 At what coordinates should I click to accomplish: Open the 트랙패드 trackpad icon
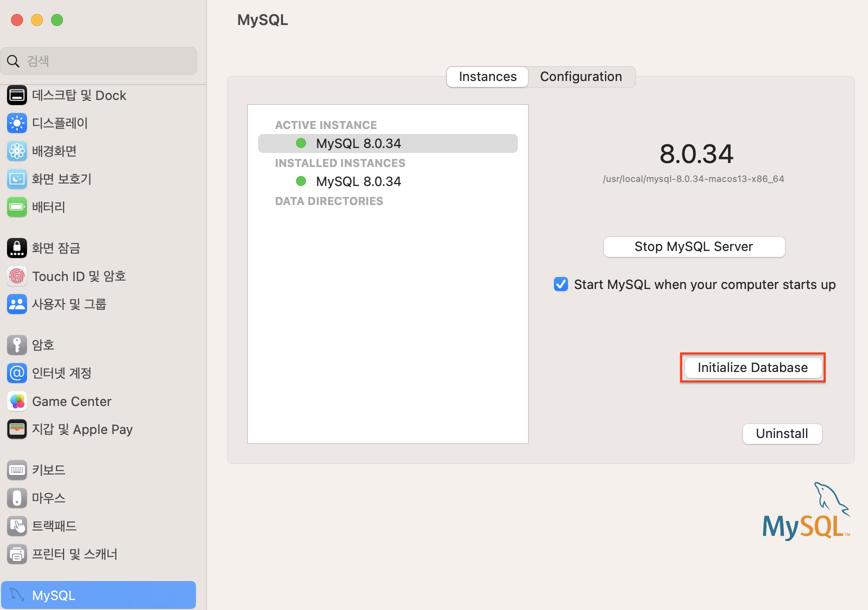pyautogui.click(x=17, y=526)
